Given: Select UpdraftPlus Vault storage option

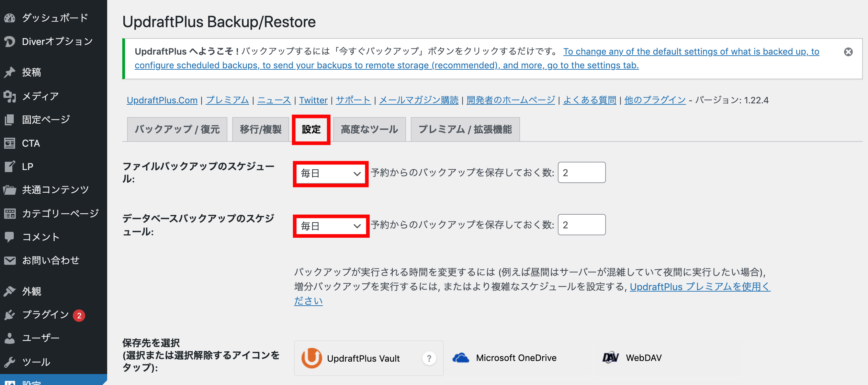Looking at the screenshot, I should [x=363, y=358].
